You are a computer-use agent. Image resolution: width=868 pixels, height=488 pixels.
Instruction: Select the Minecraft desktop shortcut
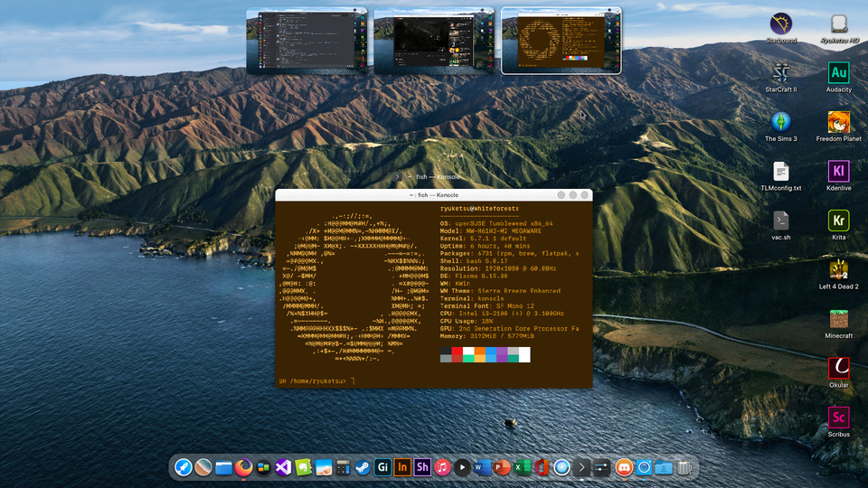click(838, 318)
